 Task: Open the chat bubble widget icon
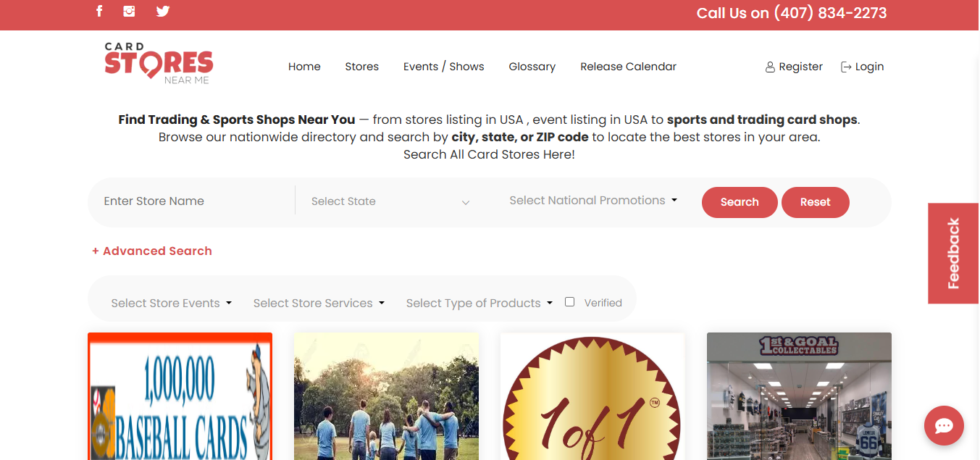[944, 425]
